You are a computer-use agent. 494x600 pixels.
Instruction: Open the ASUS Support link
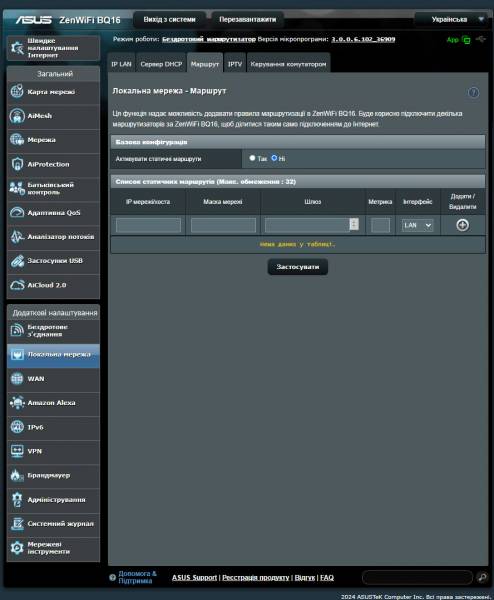[194, 577]
